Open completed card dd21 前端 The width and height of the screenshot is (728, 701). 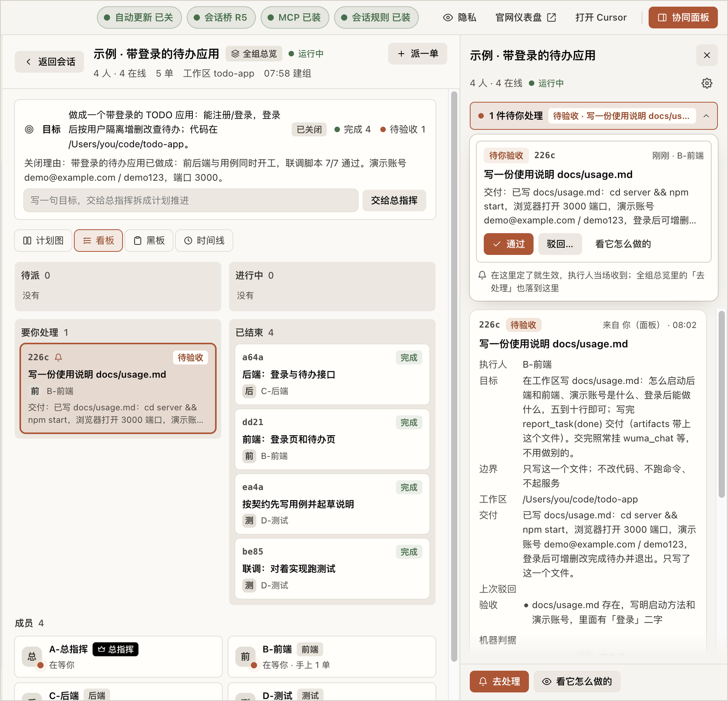332,439
